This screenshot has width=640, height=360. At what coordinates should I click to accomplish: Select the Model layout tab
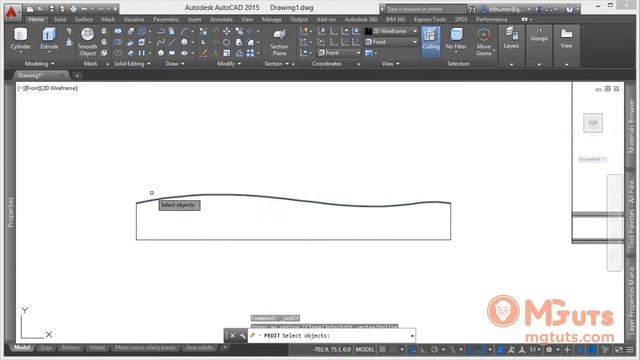tap(22, 348)
